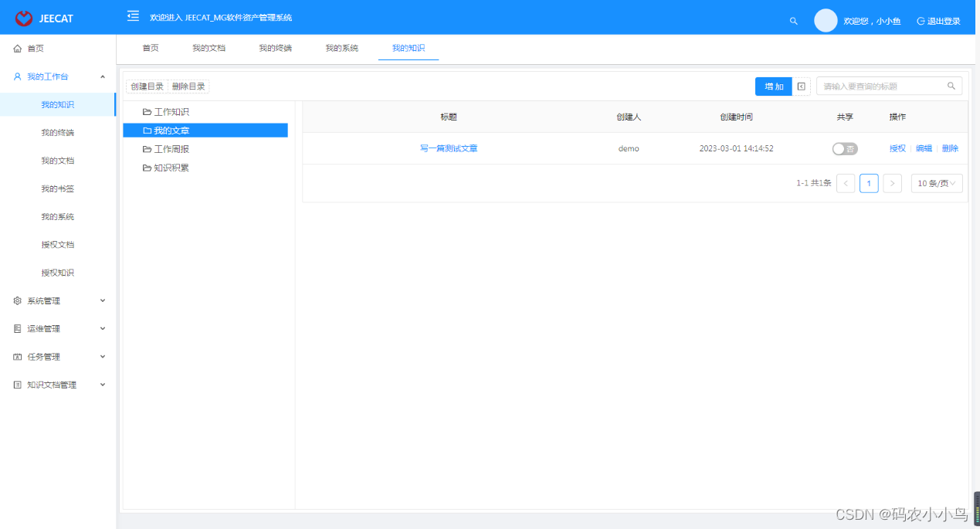Screen dimensions: 980x529
Task: Open 授权文档 in the sidebar
Action: (x=58, y=245)
